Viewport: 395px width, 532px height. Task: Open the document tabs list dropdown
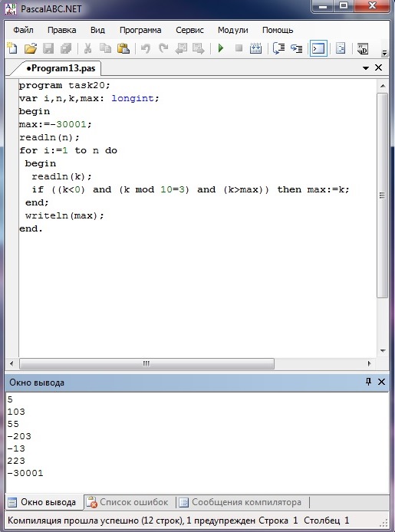pyautogui.click(x=366, y=68)
